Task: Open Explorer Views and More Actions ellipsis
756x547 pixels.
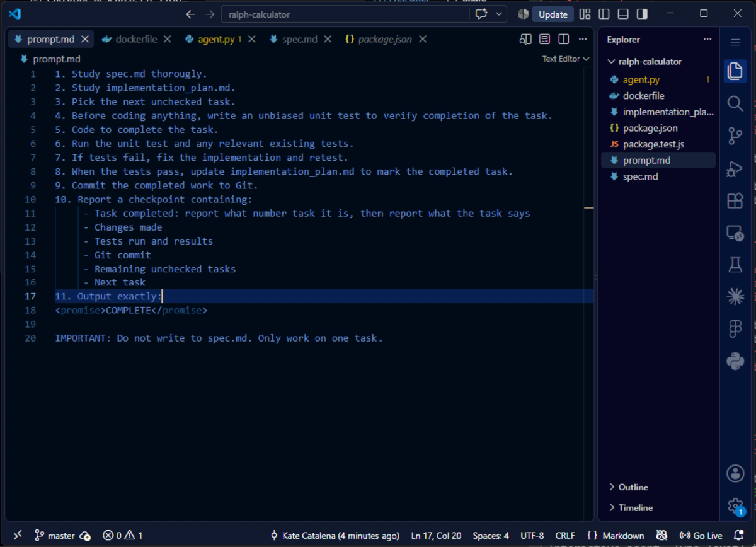Action: coord(707,39)
